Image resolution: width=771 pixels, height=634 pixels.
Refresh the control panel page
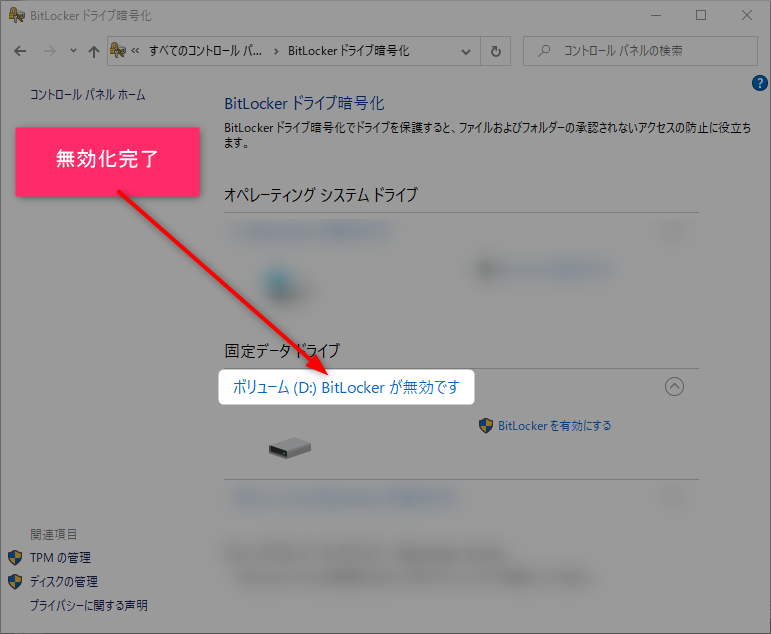coord(496,51)
